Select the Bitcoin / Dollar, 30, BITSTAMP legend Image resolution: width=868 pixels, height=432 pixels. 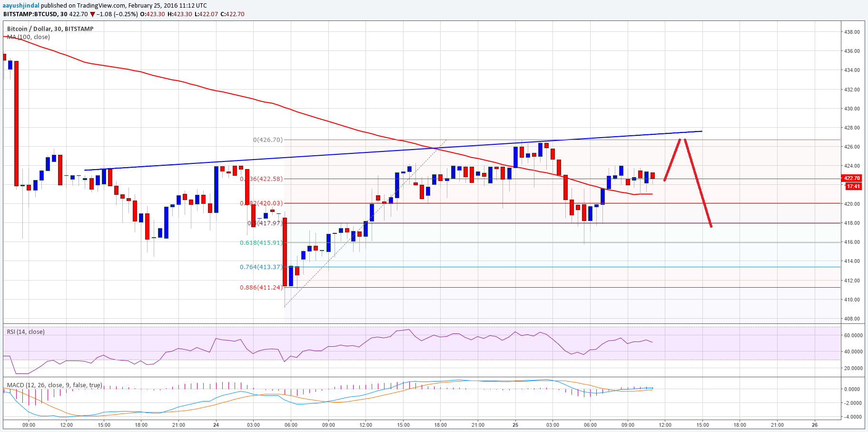point(50,29)
